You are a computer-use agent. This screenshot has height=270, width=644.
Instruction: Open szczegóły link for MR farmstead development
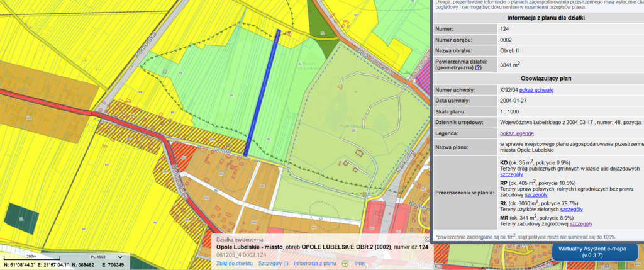coord(579,223)
